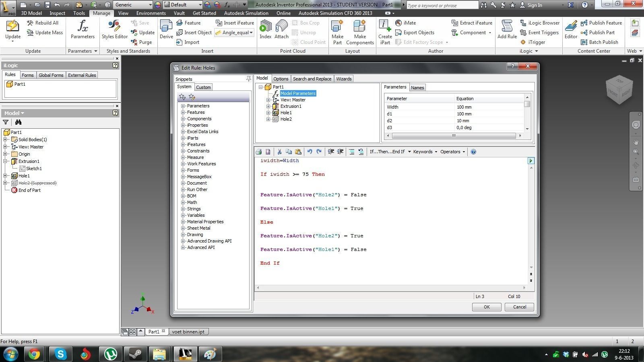Switch to voet binnen.ipt document tab
This screenshot has width=644, height=362.
[188, 332]
